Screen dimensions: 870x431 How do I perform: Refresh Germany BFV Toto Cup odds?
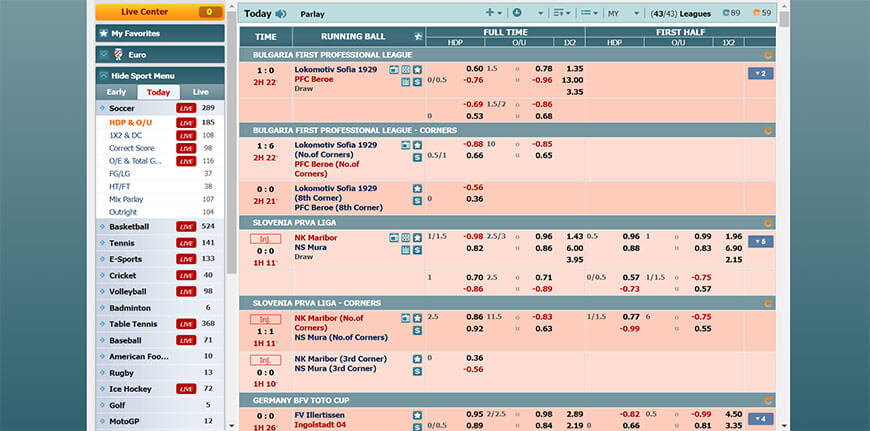(768, 400)
